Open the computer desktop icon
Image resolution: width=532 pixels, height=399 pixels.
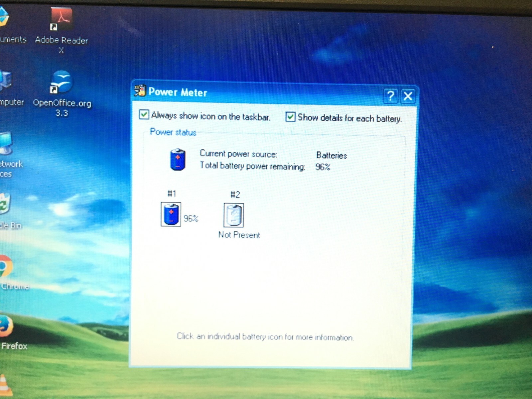pos(5,81)
